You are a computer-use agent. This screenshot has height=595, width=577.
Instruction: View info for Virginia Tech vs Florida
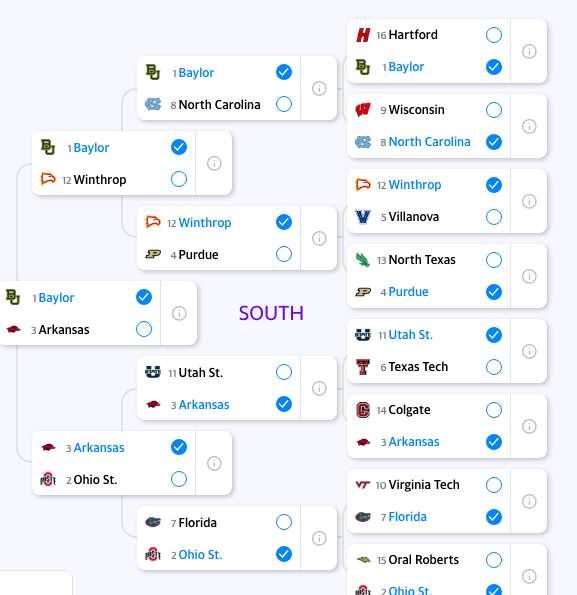529,501
